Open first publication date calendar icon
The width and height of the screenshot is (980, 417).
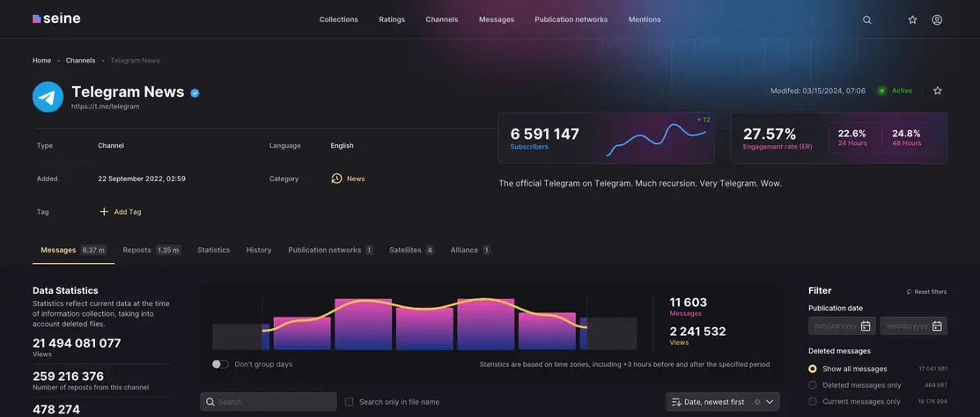pos(866,326)
